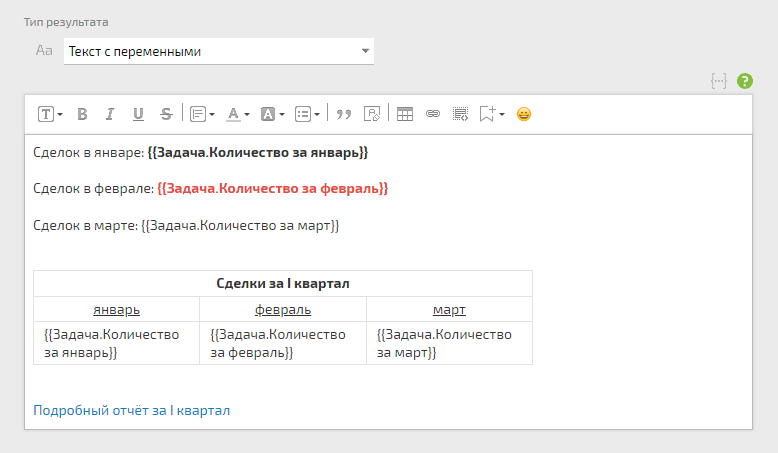The height and width of the screenshot is (453, 778).
Task: Click the insert code block icon
Action: [x=460, y=114]
